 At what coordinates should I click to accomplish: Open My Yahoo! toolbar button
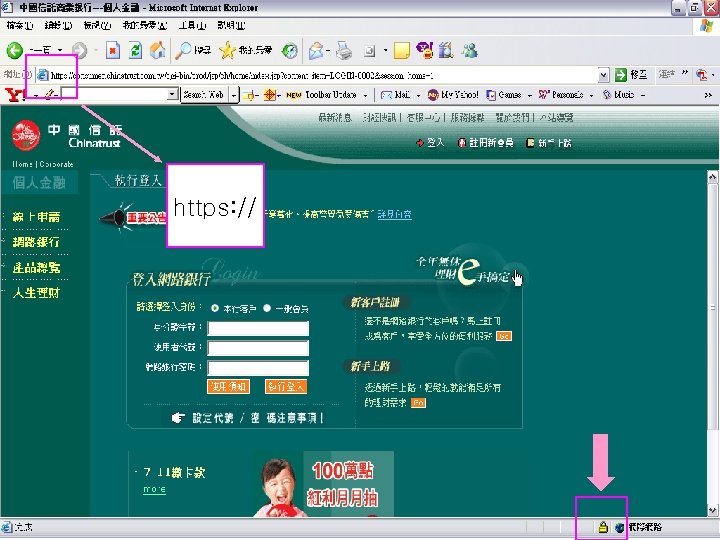point(453,95)
